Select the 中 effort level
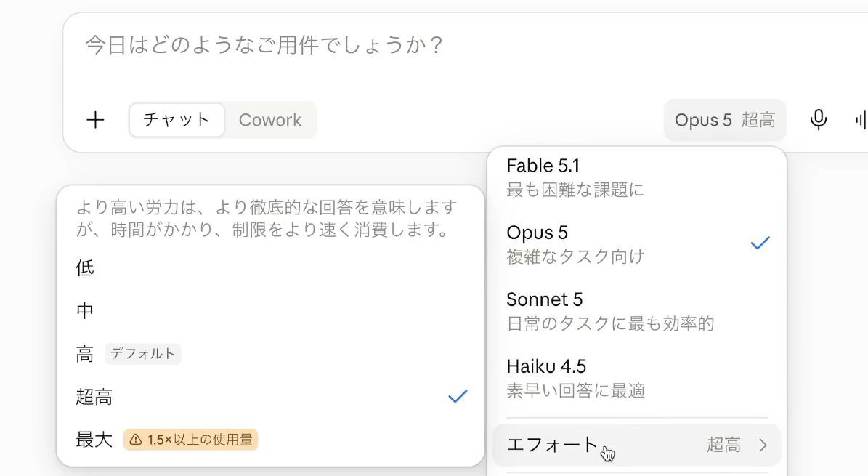Viewport: 868px width, 476px height. coord(271,311)
